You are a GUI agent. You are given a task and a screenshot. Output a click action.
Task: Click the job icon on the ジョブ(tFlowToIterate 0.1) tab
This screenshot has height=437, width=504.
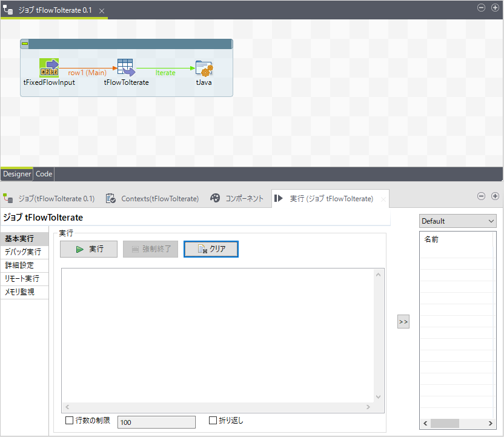tap(8, 198)
